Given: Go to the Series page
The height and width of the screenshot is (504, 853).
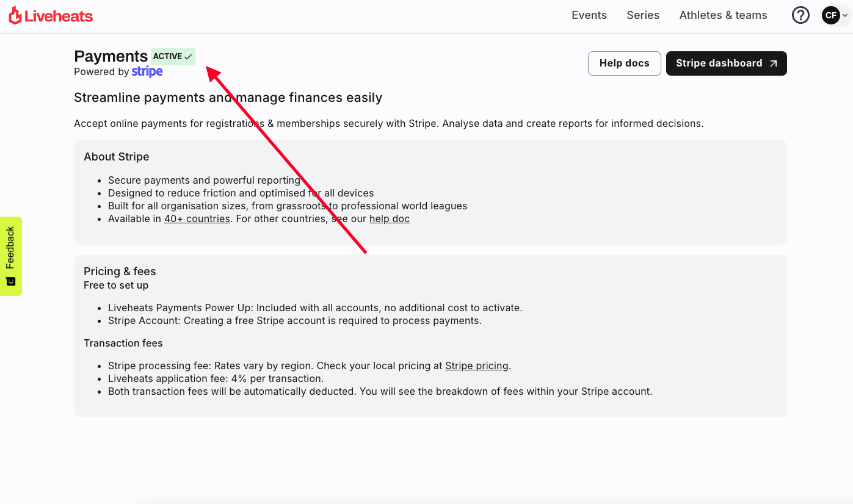Looking at the screenshot, I should click(643, 15).
